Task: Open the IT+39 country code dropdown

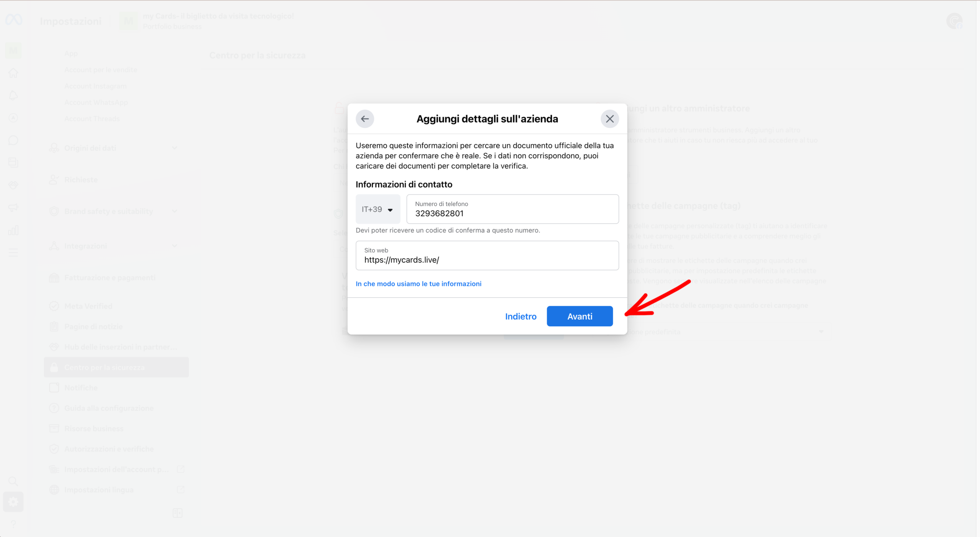Action: point(377,209)
